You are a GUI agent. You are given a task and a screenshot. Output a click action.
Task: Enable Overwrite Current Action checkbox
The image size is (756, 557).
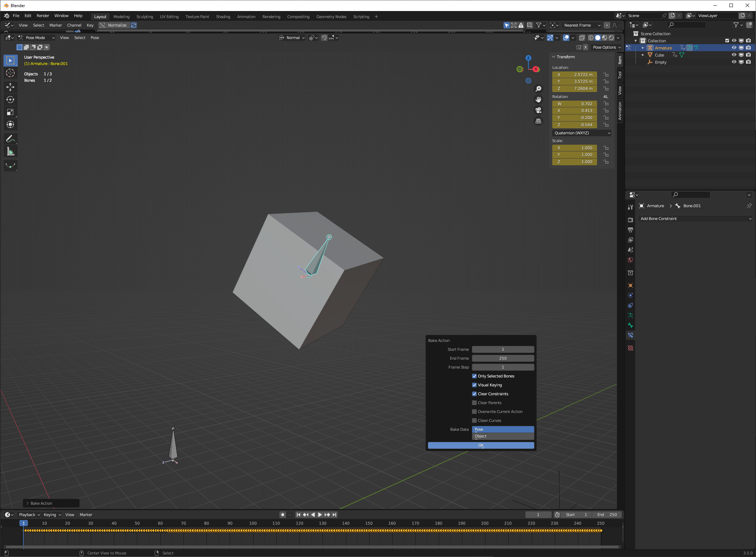474,412
